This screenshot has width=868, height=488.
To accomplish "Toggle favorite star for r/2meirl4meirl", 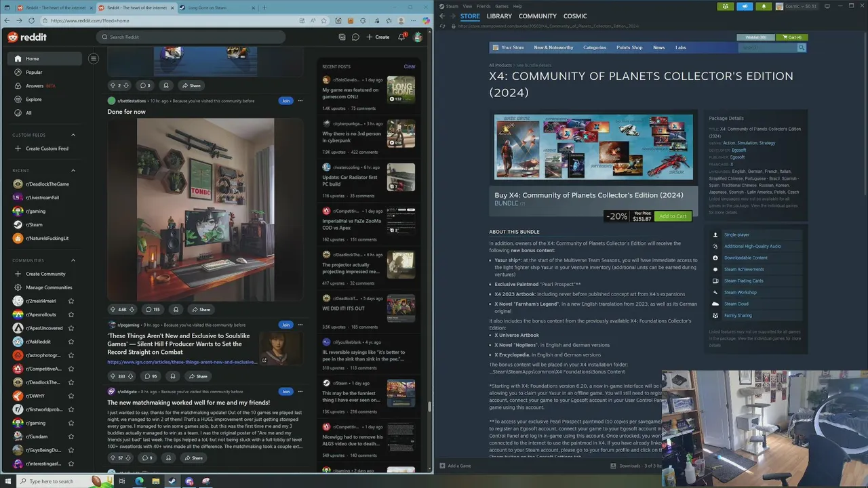I will (x=71, y=301).
